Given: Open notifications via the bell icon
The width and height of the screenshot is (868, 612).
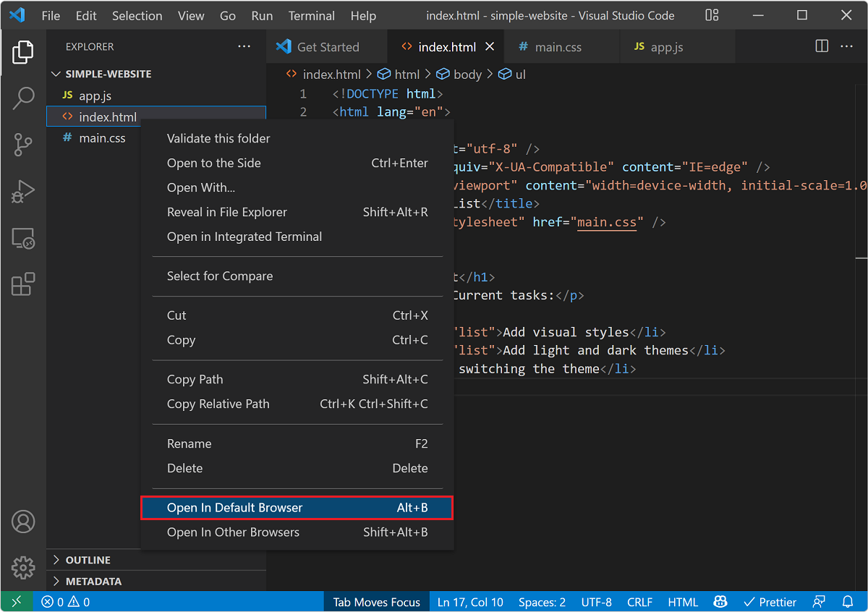Looking at the screenshot, I should tap(848, 601).
